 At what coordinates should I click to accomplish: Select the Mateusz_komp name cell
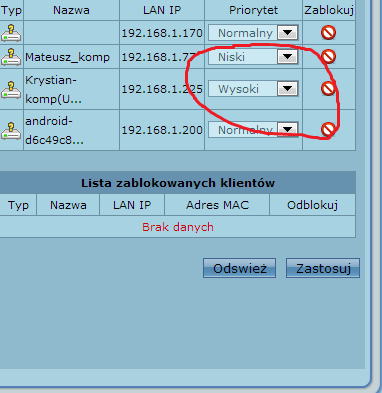pos(71,57)
